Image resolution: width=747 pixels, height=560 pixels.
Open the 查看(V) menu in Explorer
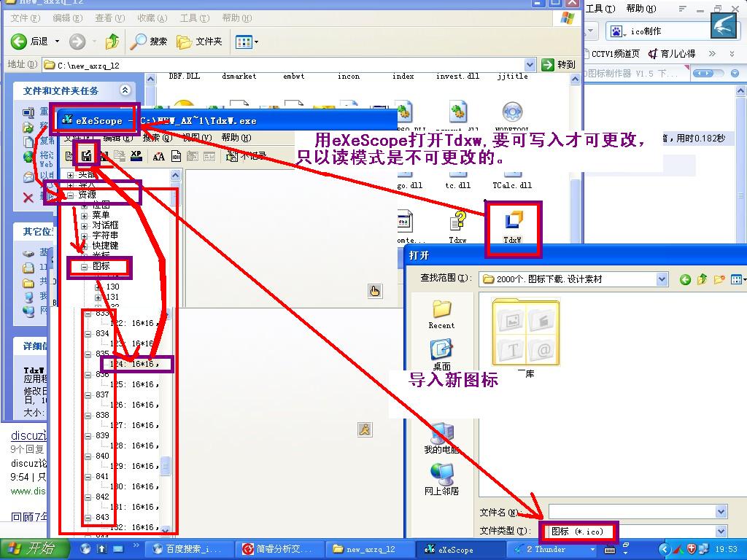point(109,18)
